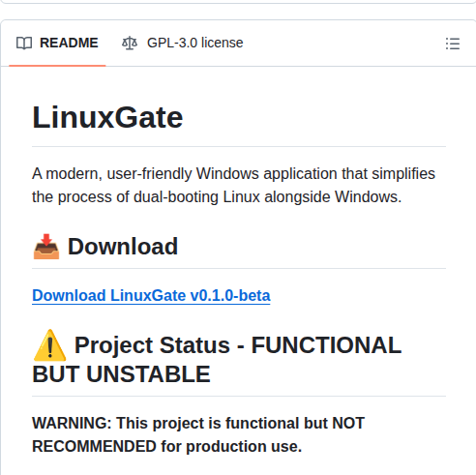The height and width of the screenshot is (475, 476).
Task: Click the description paragraph about dual-booting
Action: point(233,185)
